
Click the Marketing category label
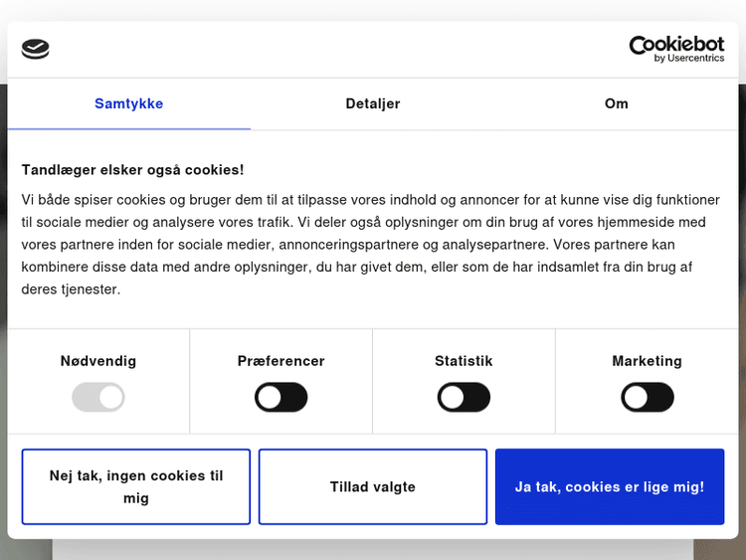pyautogui.click(x=648, y=361)
